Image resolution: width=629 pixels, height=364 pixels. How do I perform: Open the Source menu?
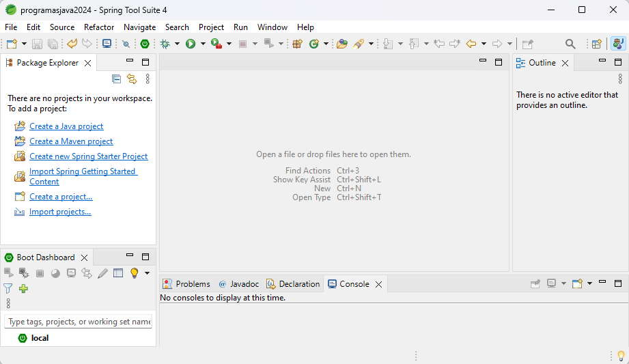point(62,27)
